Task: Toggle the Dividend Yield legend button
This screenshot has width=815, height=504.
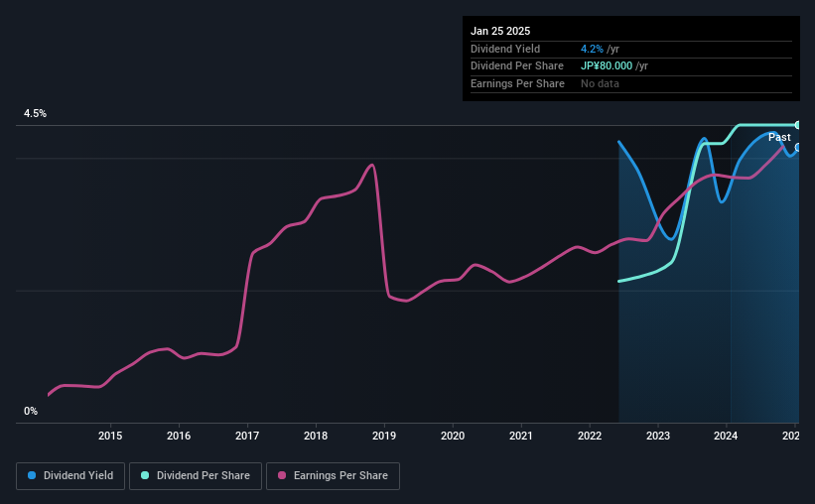Action: pos(70,476)
